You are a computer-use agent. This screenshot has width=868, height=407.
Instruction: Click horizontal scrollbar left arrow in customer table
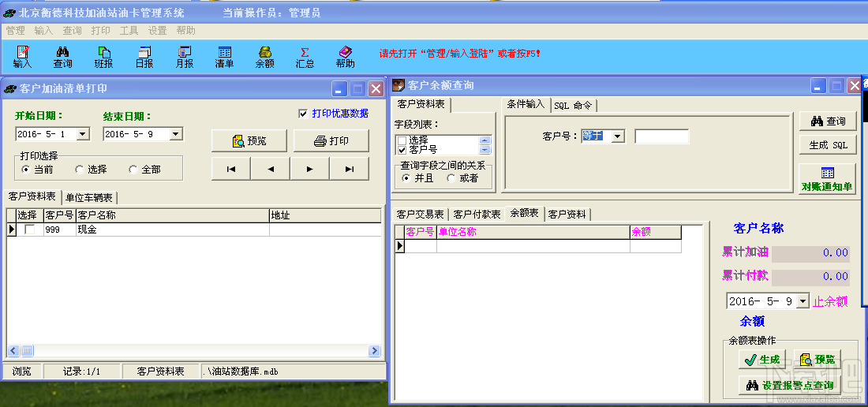[13, 350]
